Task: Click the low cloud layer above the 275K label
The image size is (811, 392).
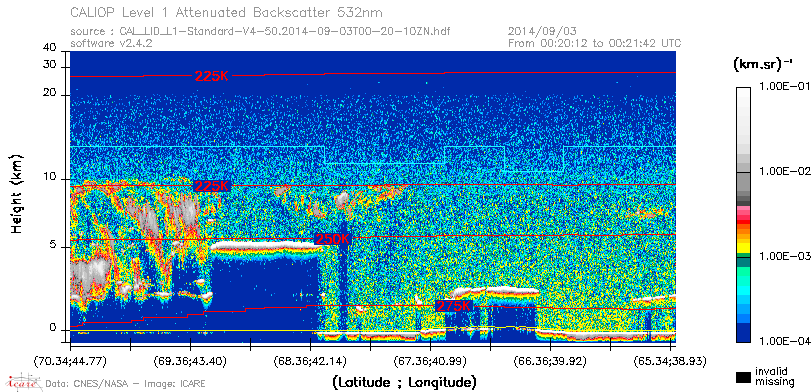Action: (x=494, y=291)
